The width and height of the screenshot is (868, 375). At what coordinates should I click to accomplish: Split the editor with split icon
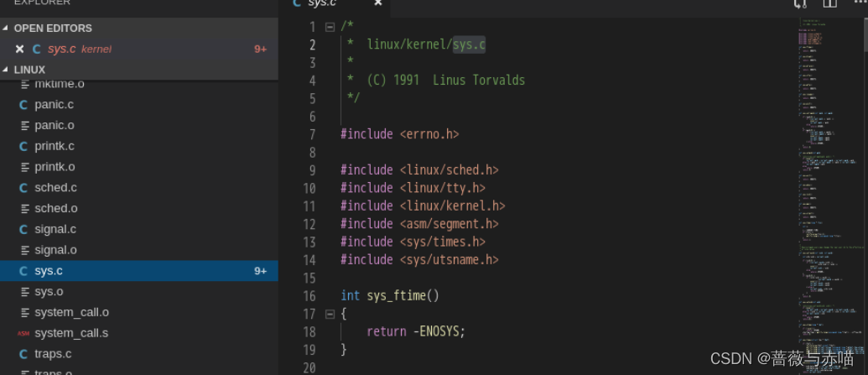829,3
